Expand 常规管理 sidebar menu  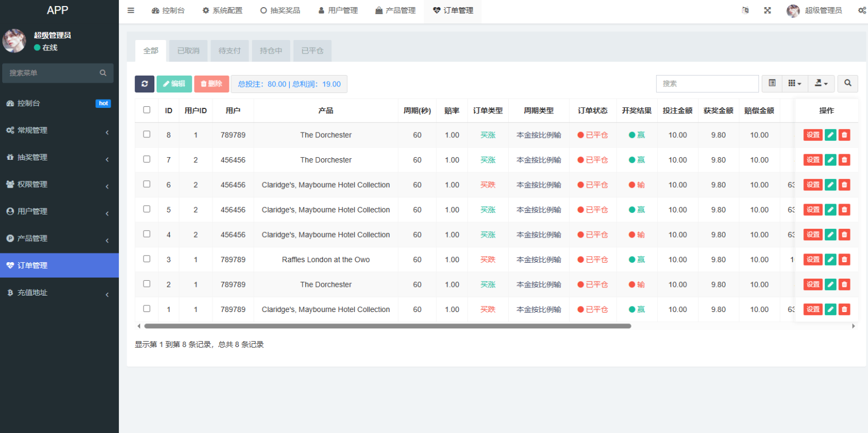[x=59, y=130]
